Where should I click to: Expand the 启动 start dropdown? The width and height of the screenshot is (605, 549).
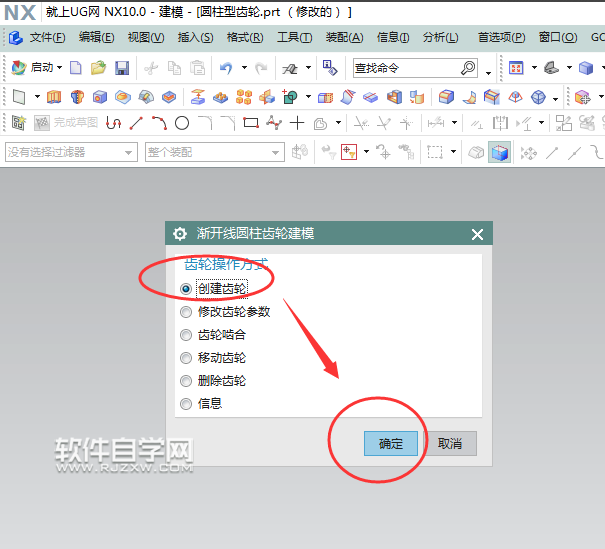[59, 68]
